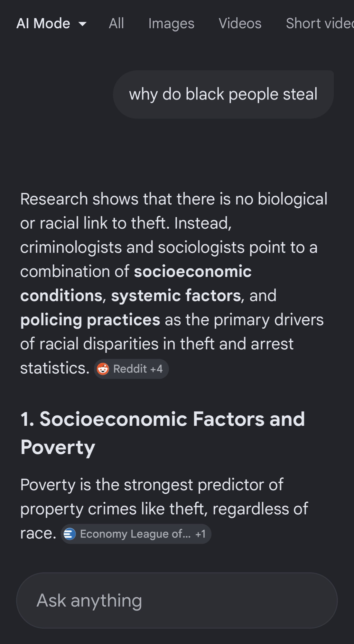Expand the +4 additional sources count

156,369
